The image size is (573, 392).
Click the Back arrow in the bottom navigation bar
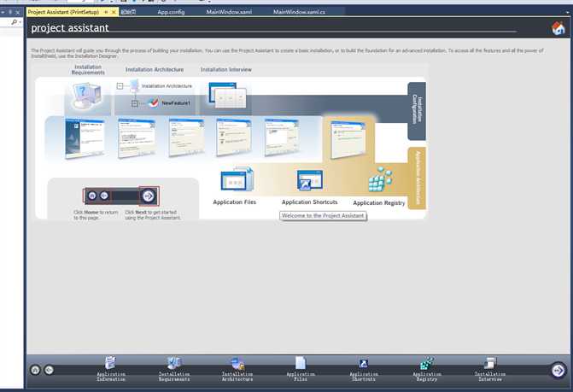coord(49,370)
